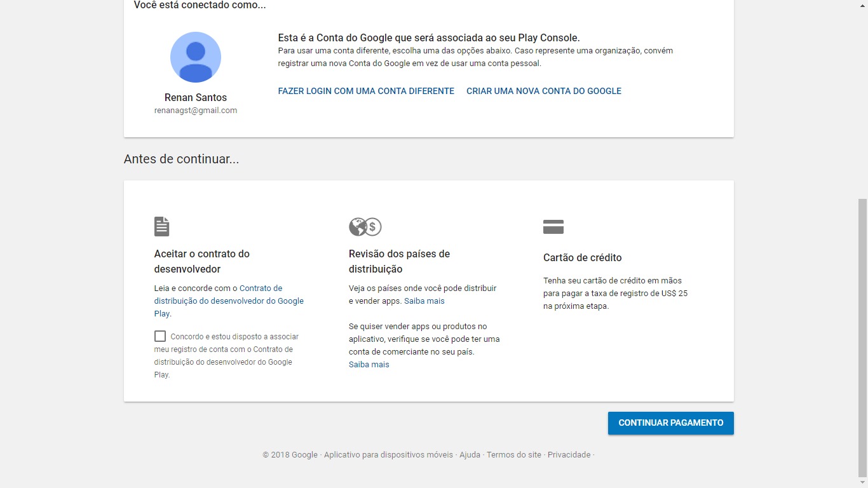Click the document icon above developer agreement
The width and height of the screenshot is (868, 488).
point(162,226)
